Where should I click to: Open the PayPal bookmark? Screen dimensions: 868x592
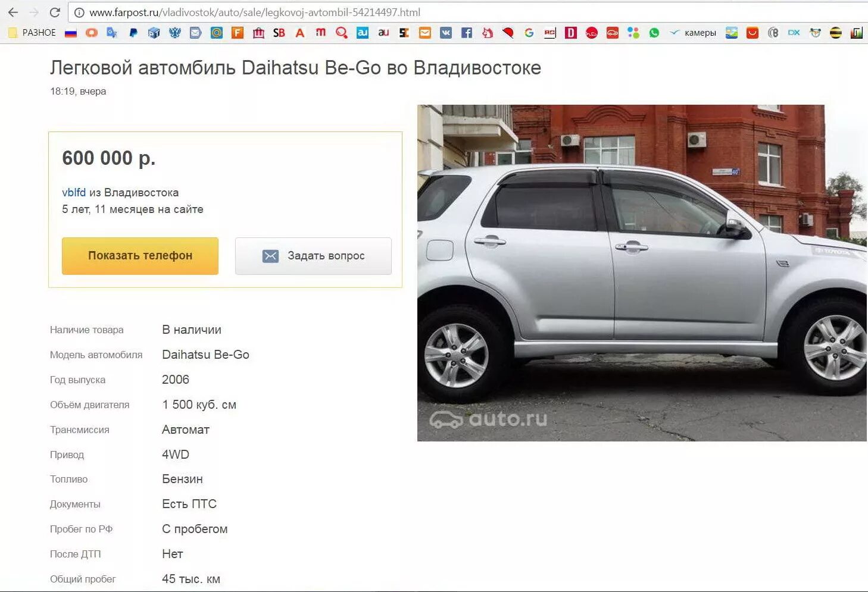(x=133, y=33)
